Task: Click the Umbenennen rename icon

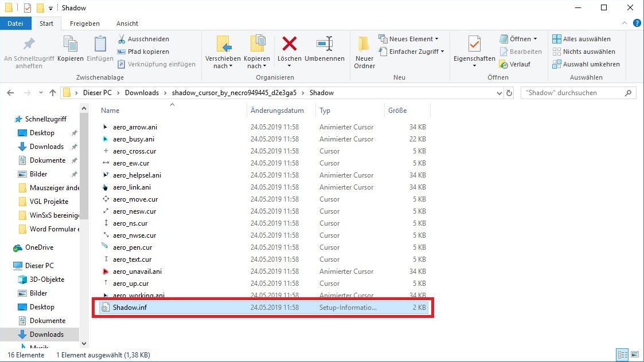Action: 325,44
